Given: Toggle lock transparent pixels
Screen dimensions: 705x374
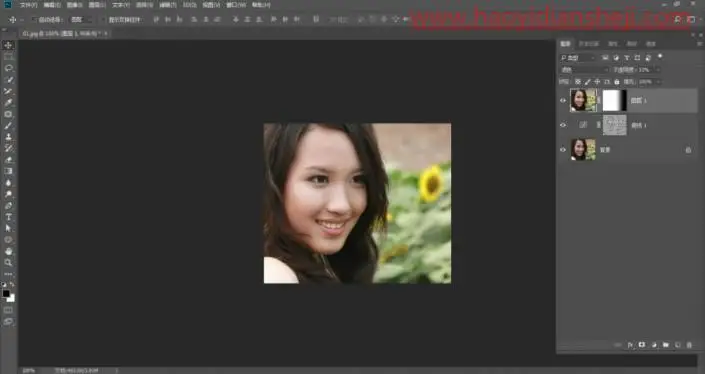Looking at the screenshot, I should 578,82.
